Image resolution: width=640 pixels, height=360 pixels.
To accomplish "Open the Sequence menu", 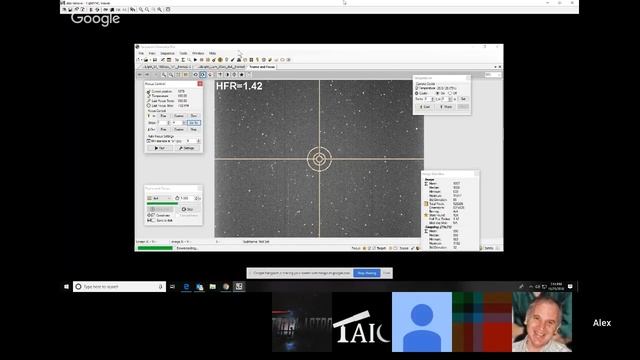I will point(167,53).
